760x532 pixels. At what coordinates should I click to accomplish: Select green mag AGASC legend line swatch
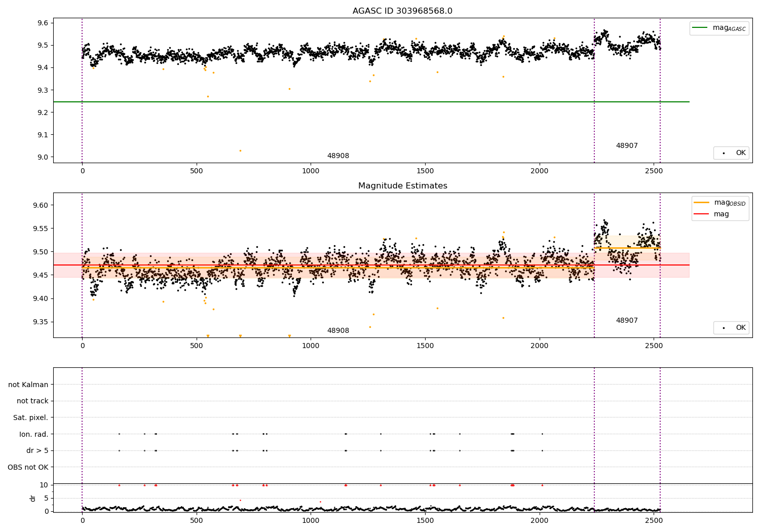click(701, 28)
